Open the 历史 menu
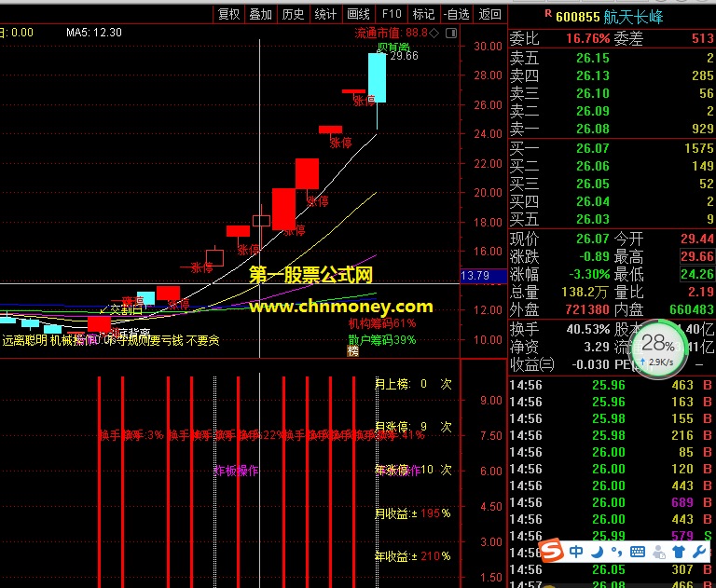Viewport: 716px width, 588px height. tap(293, 15)
